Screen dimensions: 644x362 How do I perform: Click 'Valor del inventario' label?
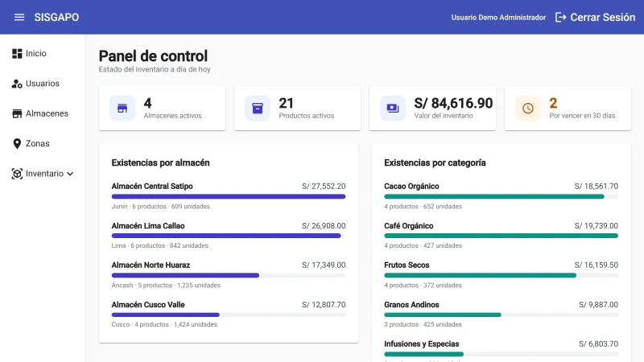(444, 116)
